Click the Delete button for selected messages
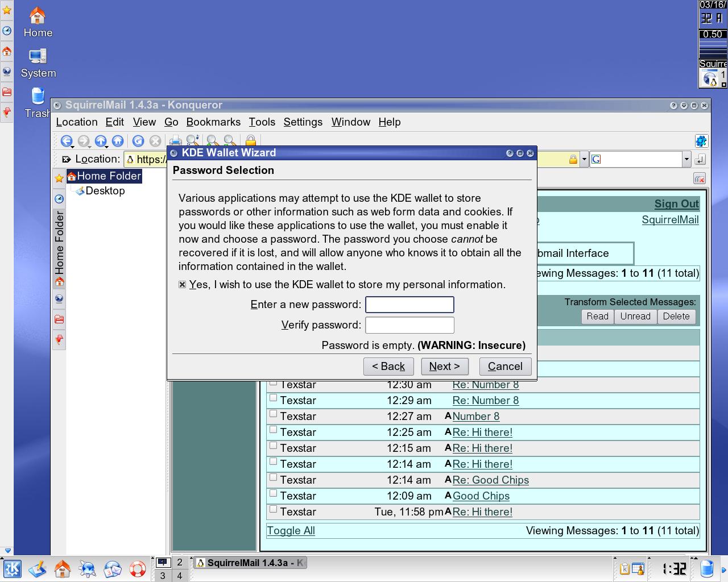Viewport: 728px width, 582px height. point(676,317)
